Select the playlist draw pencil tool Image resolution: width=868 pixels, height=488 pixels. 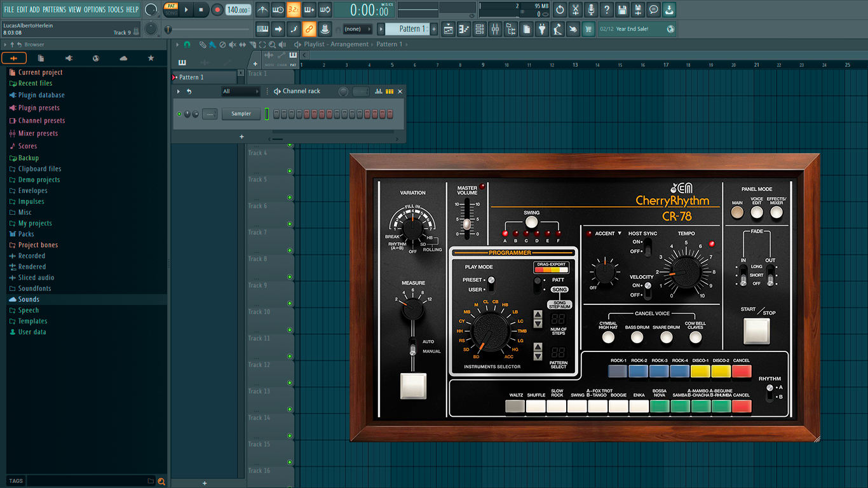[202, 44]
